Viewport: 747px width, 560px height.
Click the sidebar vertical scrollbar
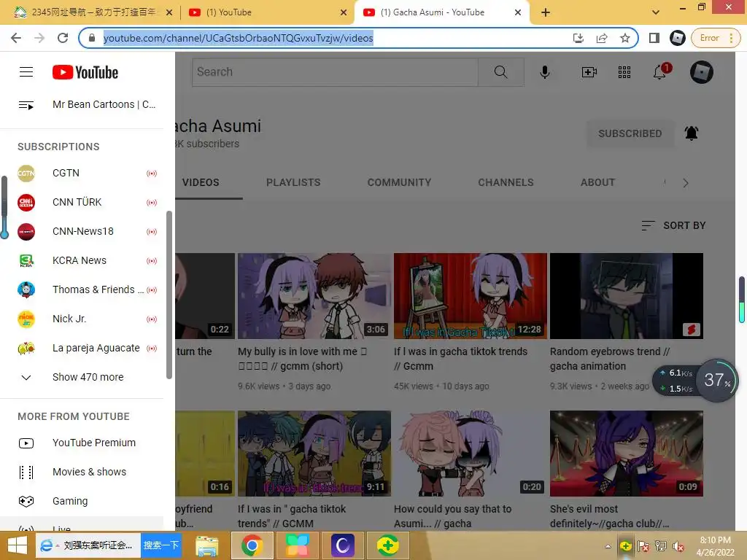169,295
